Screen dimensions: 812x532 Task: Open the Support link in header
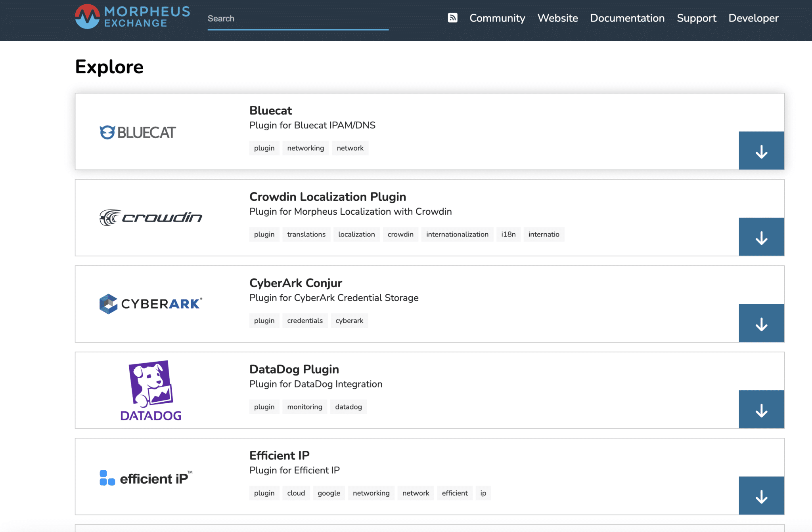[x=696, y=18]
